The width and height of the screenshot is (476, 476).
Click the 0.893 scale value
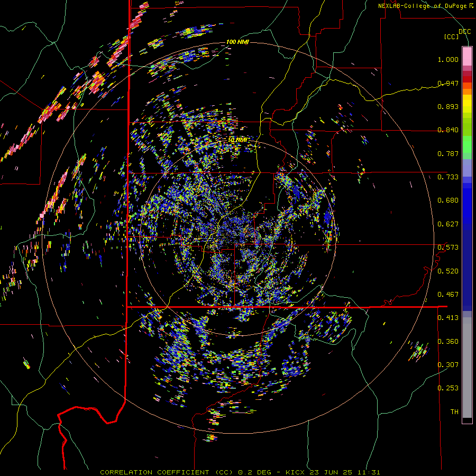(x=448, y=106)
